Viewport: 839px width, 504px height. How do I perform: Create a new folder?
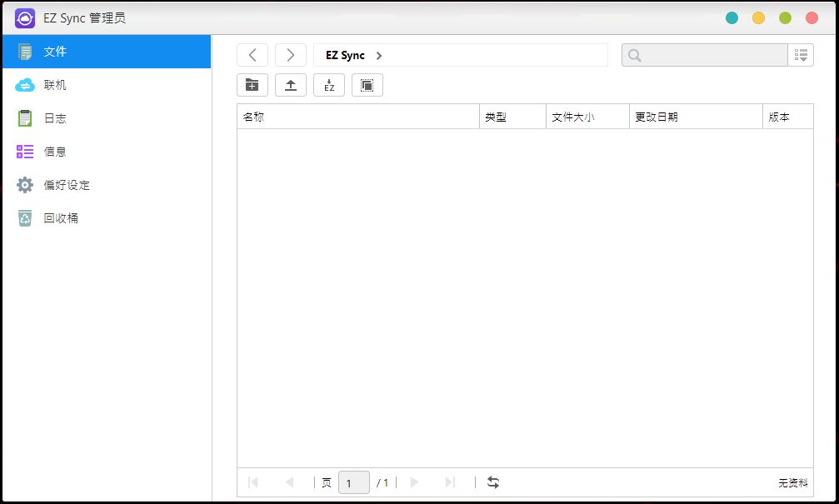point(252,85)
